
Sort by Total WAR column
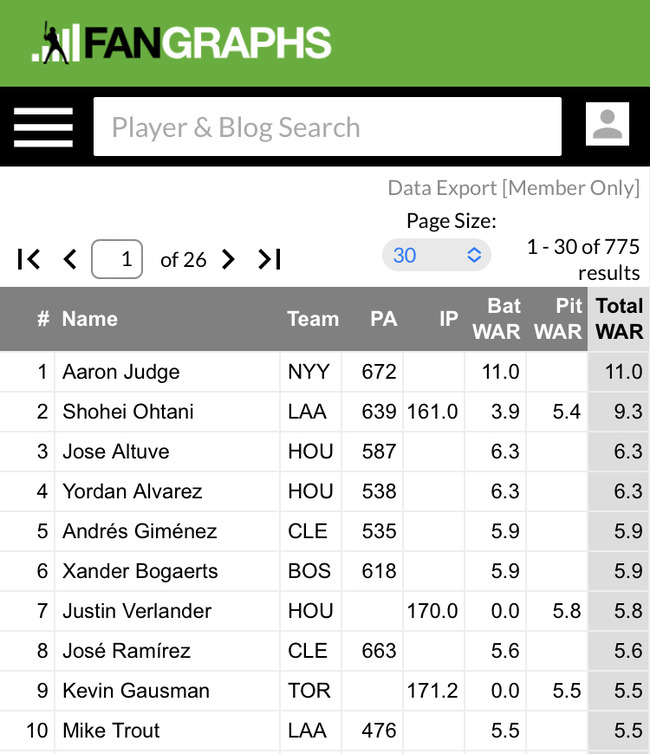(619, 319)
